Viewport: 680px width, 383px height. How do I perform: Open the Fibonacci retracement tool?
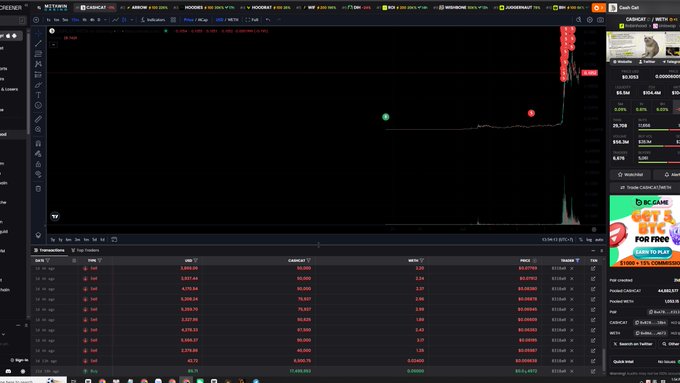click(38, 54)
